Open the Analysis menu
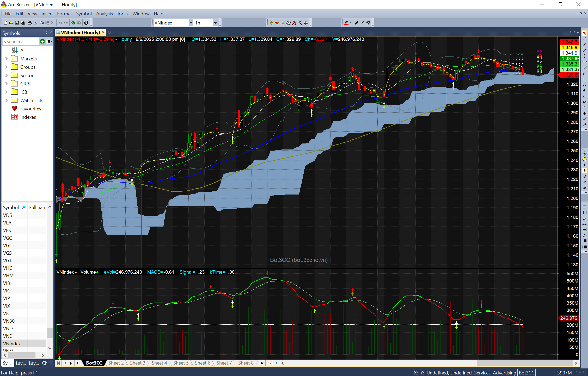Screen dimensions: 588x376 (x=104, y=14)
